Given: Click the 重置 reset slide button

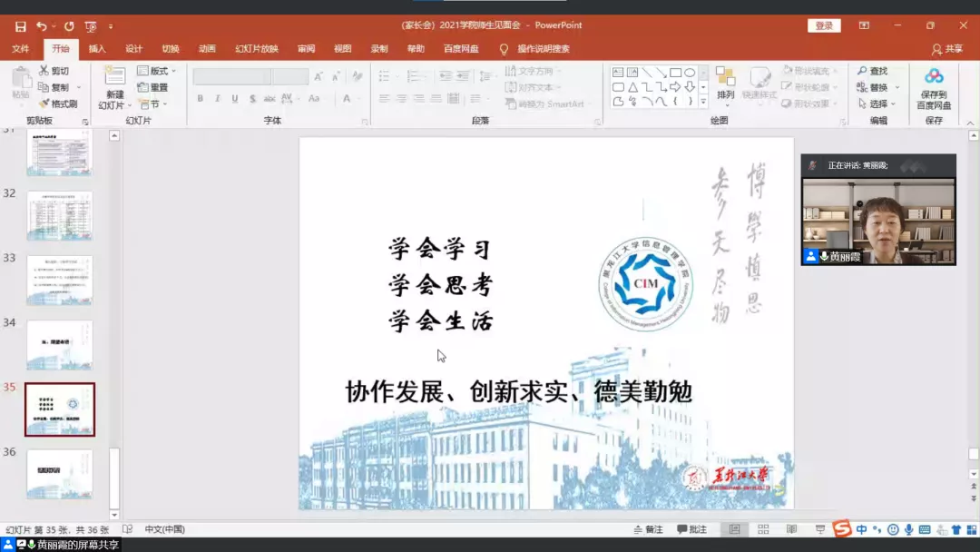Looking at the screenshot, I should pyautogui.click(x=153, y=87).
